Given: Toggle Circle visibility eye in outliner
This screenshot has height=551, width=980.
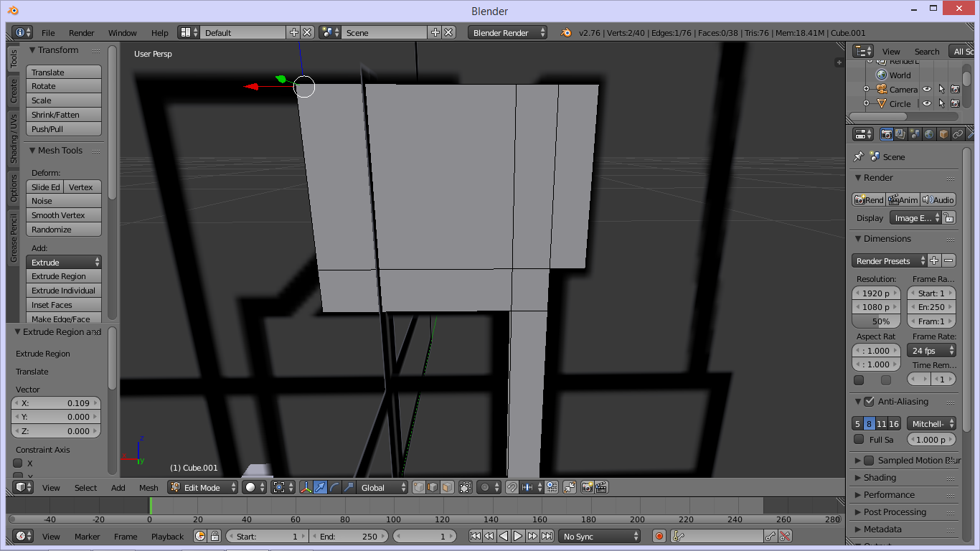Looking at the screenshot, I should (926, 104).
